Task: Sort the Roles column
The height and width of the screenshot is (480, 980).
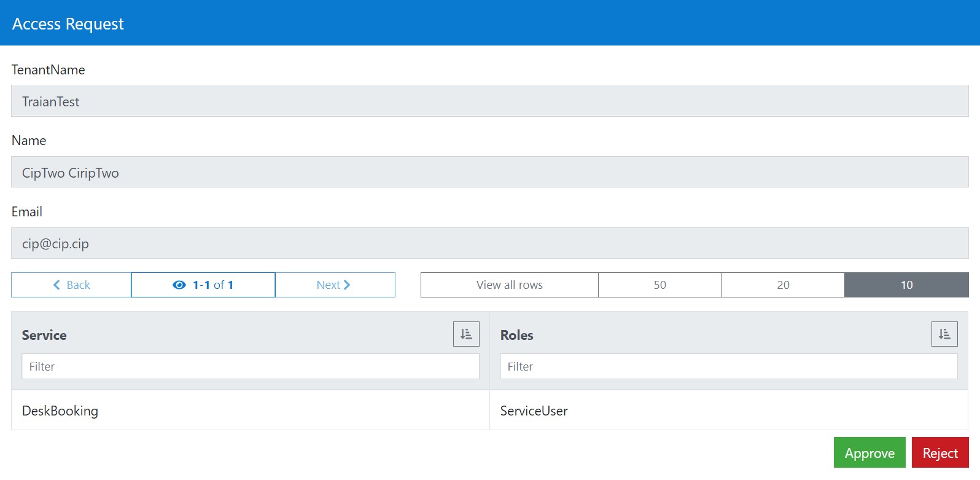Action: [944, 334]
